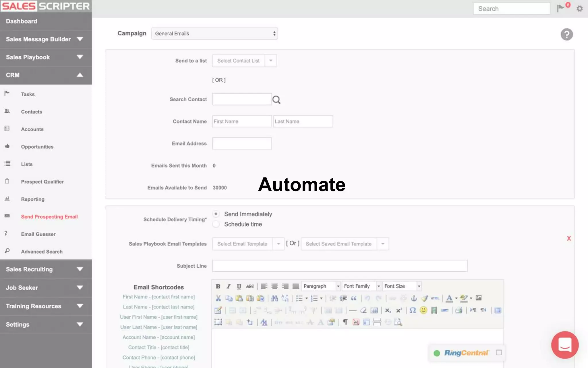Open Prospect Qualifier in the sidebar
This screenshot has width=588, height=368.
tap(42, 182)
